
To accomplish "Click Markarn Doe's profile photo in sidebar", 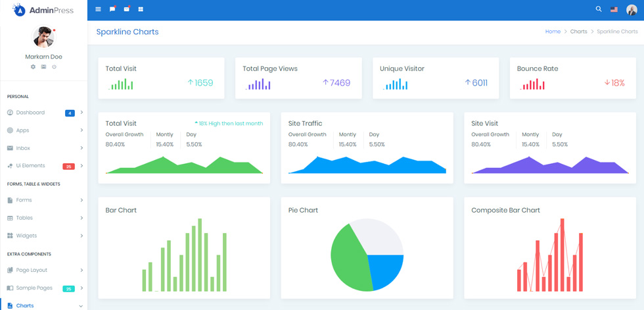I will [43, 38].
